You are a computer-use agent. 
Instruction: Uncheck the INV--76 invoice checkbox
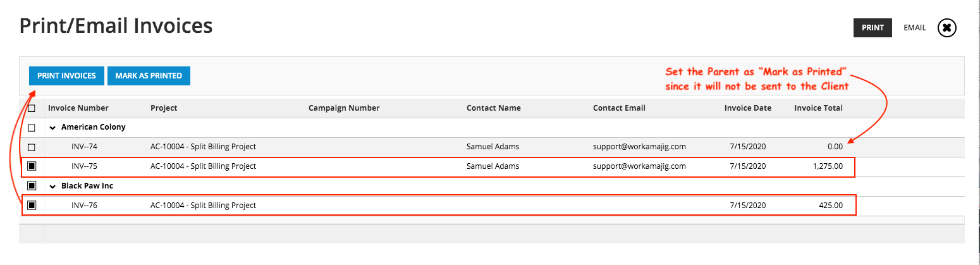click(x=32, y=206)
